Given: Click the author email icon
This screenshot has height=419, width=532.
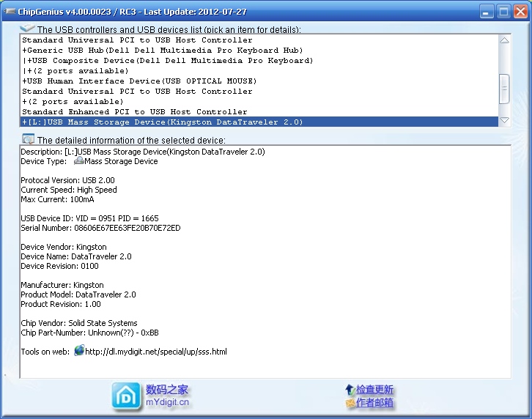Looking at the screenshot, I should 350,403.
